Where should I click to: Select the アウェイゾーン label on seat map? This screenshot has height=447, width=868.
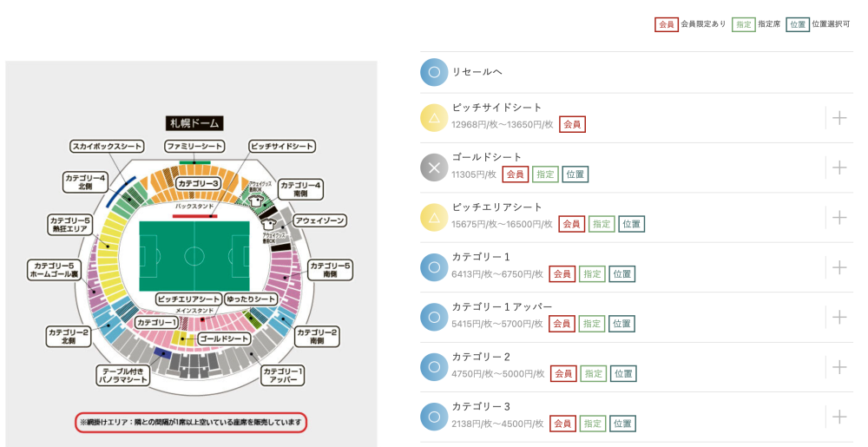pos(319,220)
